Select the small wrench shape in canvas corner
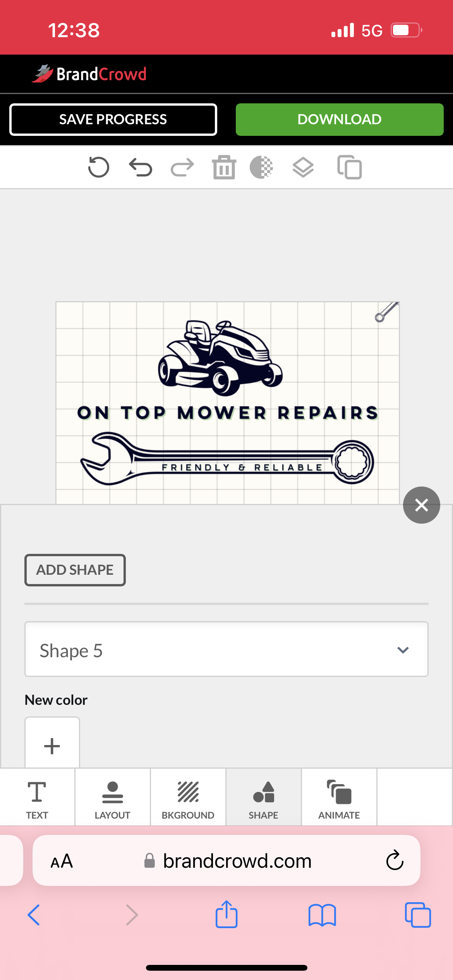The width and height of the screenshot is (453, 980). (x=386, y=312)
